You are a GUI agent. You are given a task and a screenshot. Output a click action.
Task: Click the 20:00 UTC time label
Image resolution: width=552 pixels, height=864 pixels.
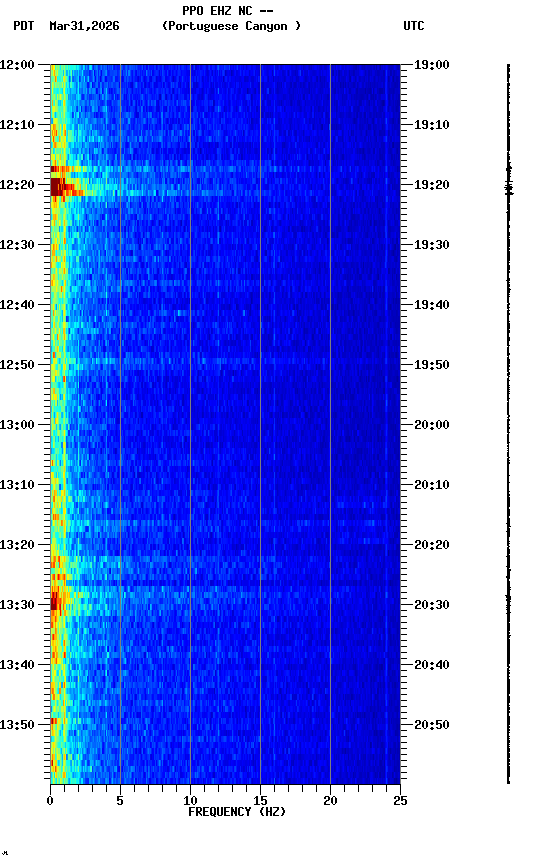click(432, 425)
